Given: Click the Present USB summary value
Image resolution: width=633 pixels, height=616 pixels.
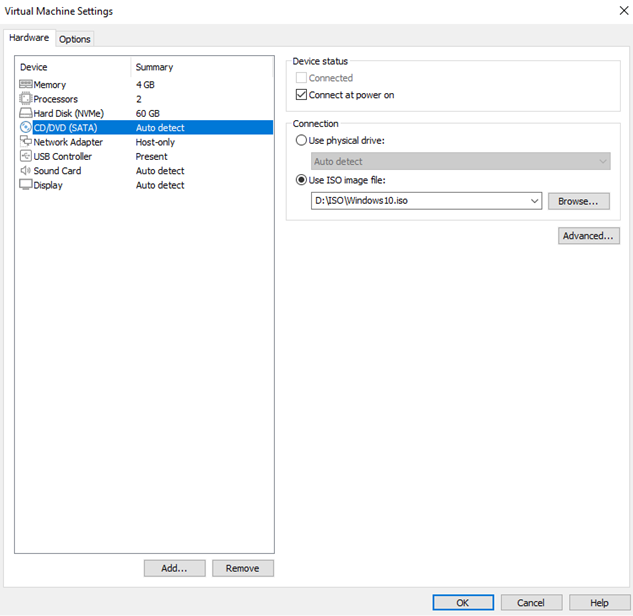Looking at the screenshot, I should pyautogui.click(x=151, y=157).
